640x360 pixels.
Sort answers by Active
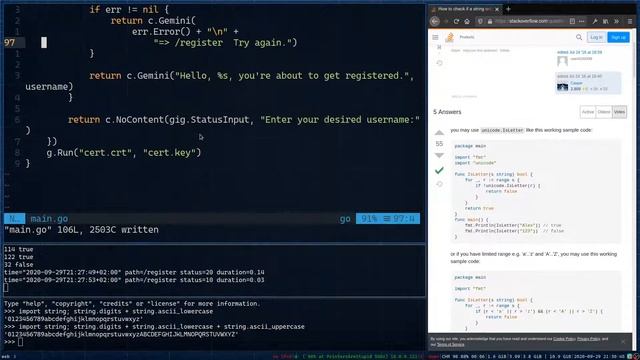point(588,112)
